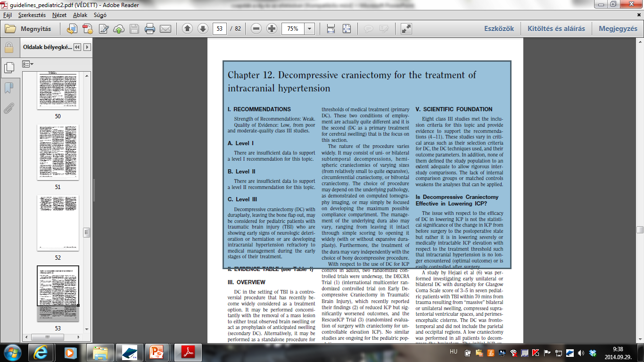Send file by email envelope icon
The height and width of the screenshot is (362, 644).
(x=165, y=29)
